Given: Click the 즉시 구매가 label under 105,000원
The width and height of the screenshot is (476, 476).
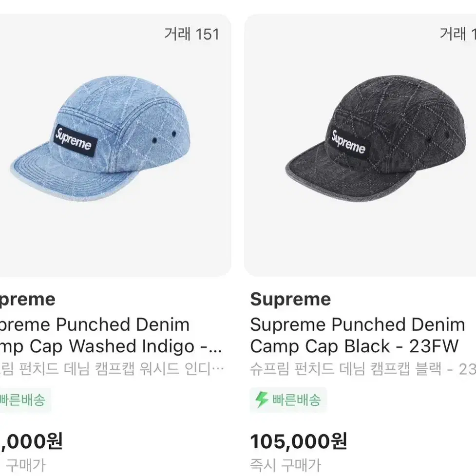Looking at the screenshot, I should [x=286, y=465].
